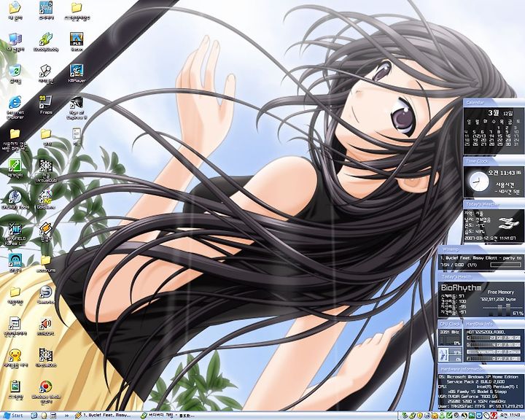
Task: Open the red speaker desktop shortcut
Action: 46,324
